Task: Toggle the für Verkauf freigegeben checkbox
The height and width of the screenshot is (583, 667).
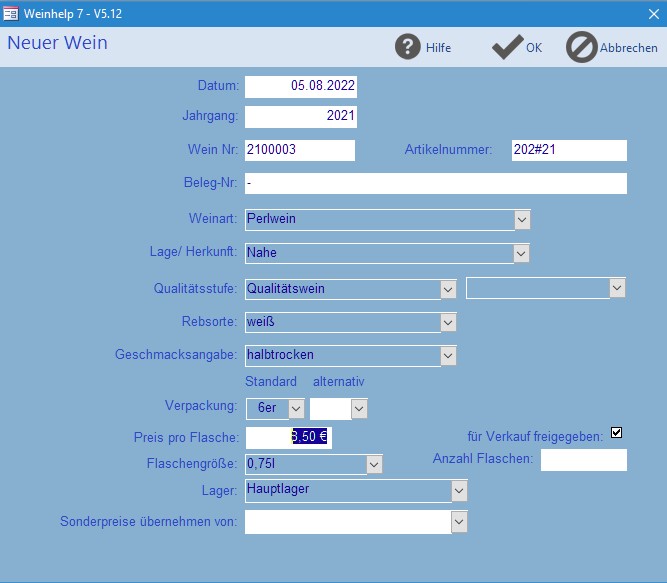Action: pyautogui.click(x=616, y=432)
